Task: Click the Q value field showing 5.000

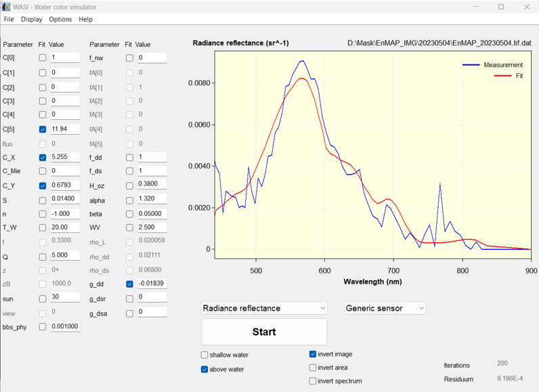Action: [65, 255]
